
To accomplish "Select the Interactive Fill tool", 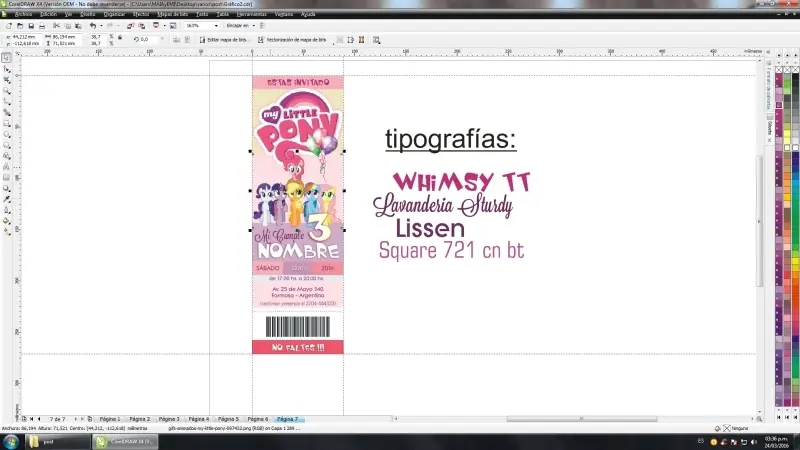I will pyautogui.click(x=7, y=232).
